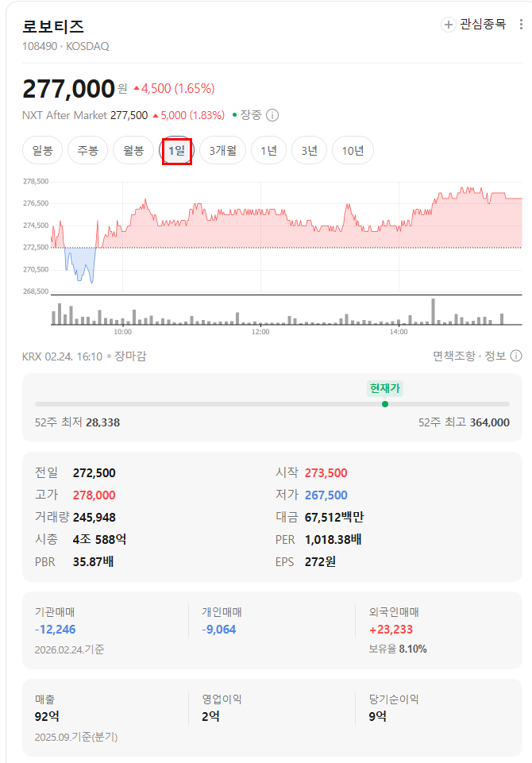Click the 영업이익 2억 figure

(210, 717)
